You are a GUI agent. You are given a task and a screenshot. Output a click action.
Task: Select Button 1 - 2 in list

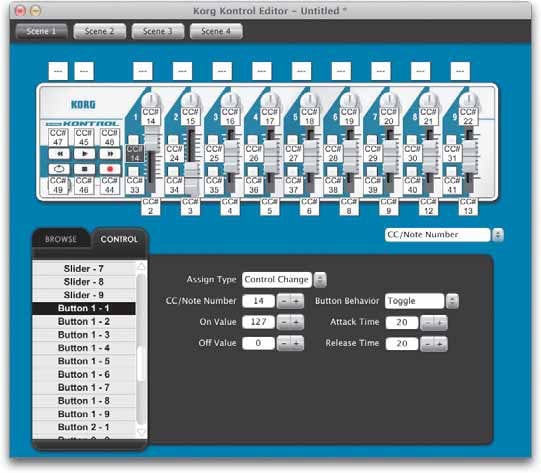coord(84,322)
